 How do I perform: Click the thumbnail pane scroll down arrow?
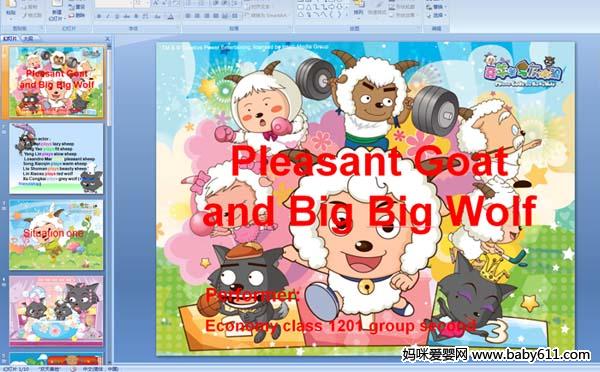pyautogui.click(x=109, y=361)
